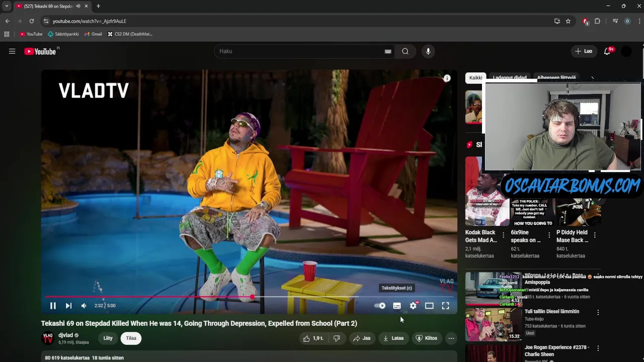Open browser extensions puzzle icon
Screen dimensions: 644x362
(597, 21)
